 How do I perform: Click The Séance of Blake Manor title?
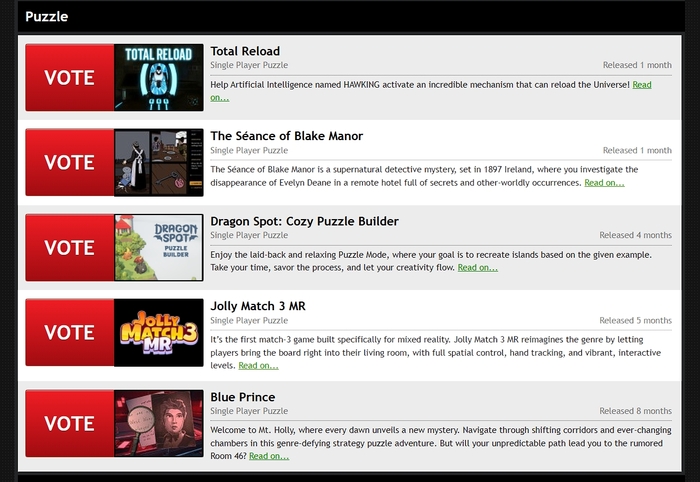coord(286,136)
